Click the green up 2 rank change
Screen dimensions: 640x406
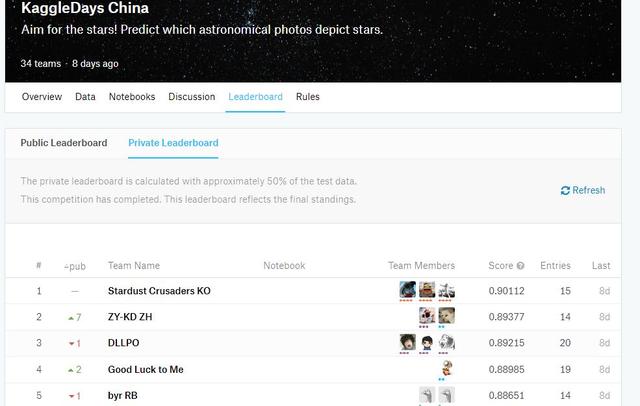75,369
